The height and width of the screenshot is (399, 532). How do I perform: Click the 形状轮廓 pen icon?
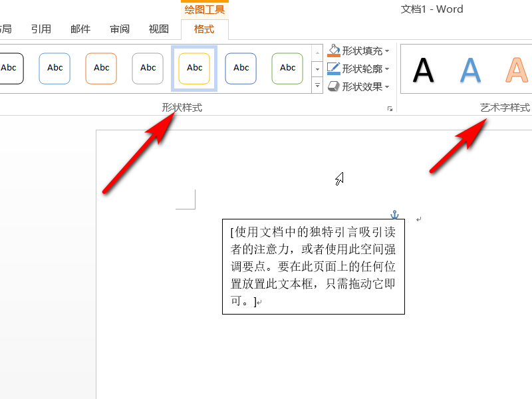click(334, 68)
